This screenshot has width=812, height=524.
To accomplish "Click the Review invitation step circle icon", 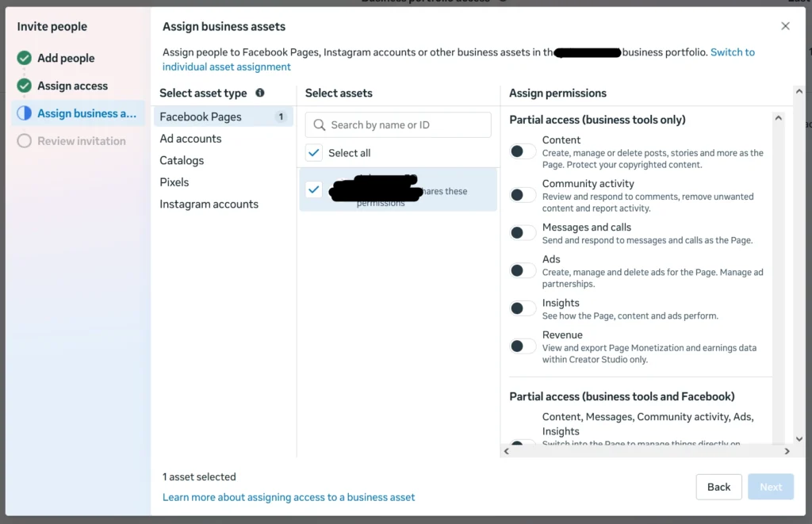I will [25, 141].
